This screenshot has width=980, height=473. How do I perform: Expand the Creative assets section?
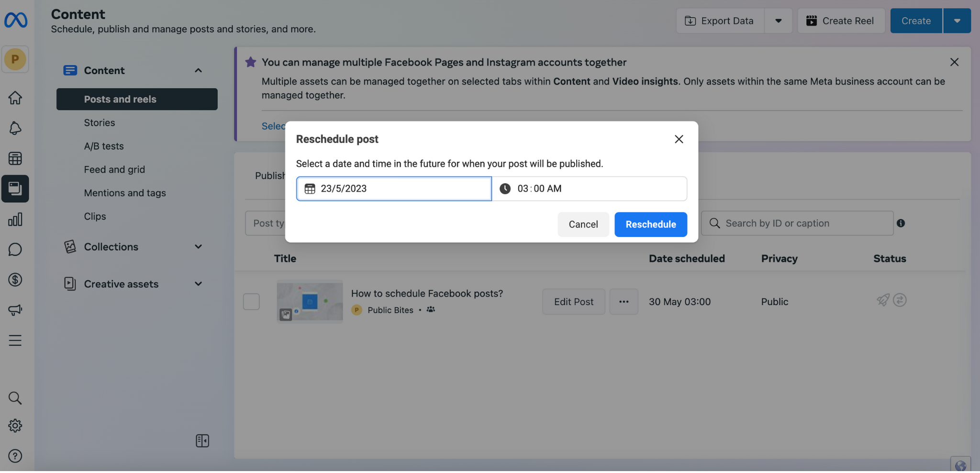coord(198,284)
